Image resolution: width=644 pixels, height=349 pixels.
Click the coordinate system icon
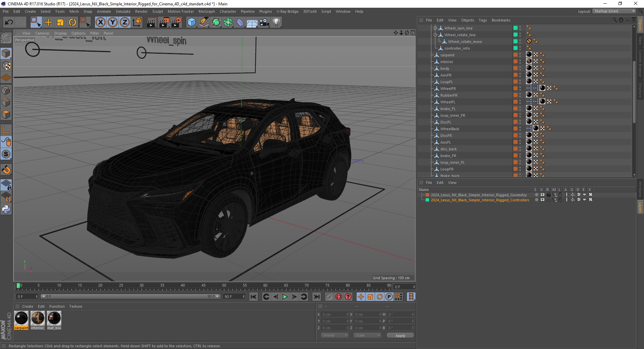(137, 22)
